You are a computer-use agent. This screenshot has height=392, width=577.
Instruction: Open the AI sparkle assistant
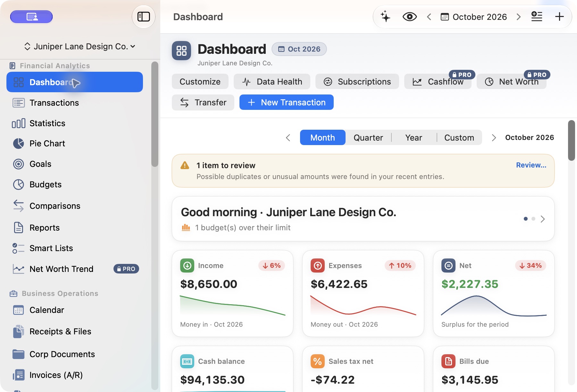point(385,17)
